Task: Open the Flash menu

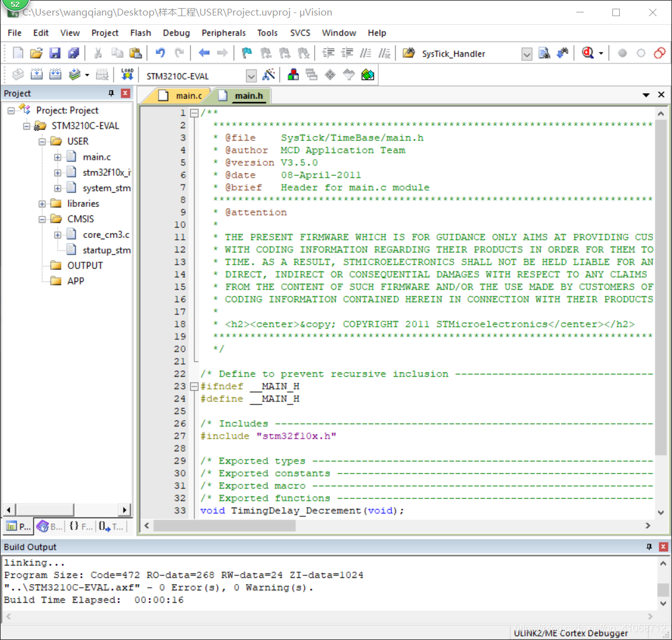Action: 140,32
